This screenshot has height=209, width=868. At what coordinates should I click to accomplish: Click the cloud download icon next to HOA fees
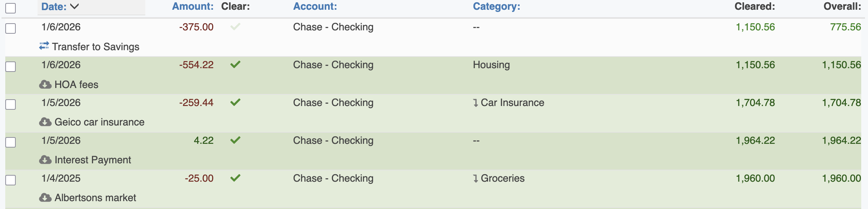45,85
